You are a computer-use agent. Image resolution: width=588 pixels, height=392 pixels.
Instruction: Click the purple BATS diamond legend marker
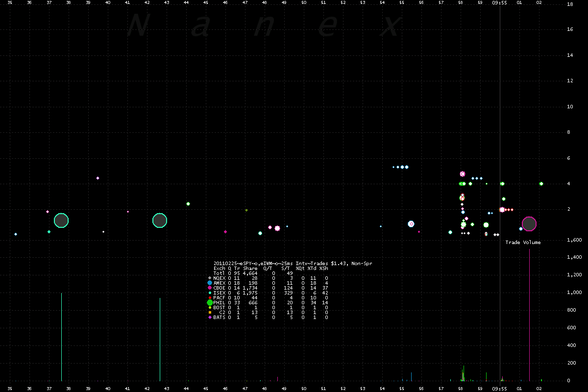[x=210, y=317]
